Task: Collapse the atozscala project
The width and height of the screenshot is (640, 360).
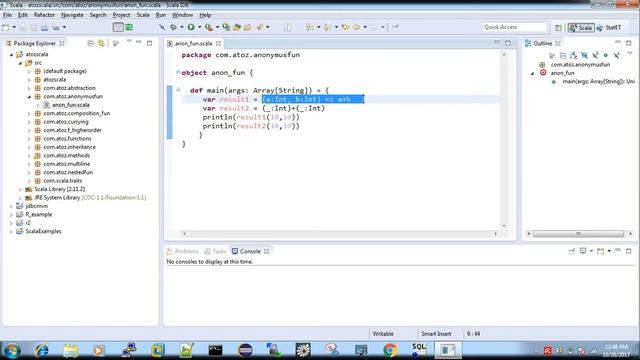Action: tap(11, 54)
